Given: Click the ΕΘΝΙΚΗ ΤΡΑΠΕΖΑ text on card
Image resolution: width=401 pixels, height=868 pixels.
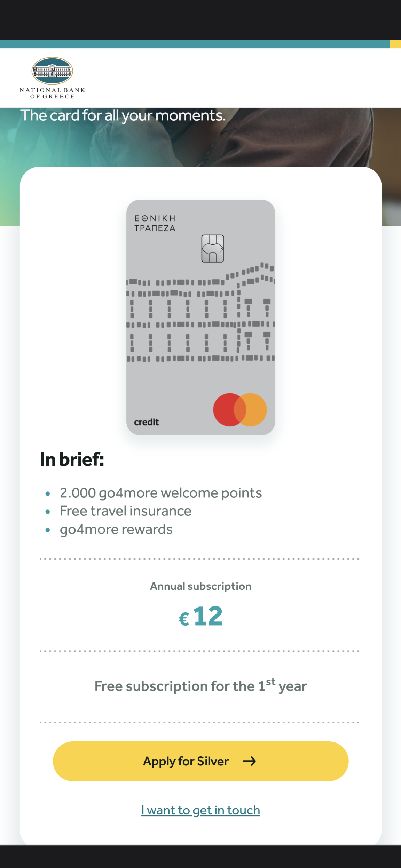Looking at the screenshot, I should click(x=155, y=223).
